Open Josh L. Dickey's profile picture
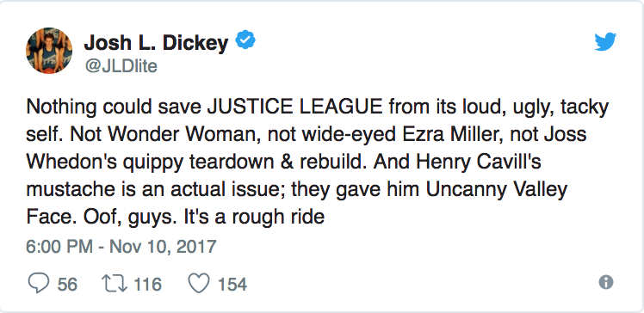The height and width of the screenshot is (313, 644). click(49, 51)
